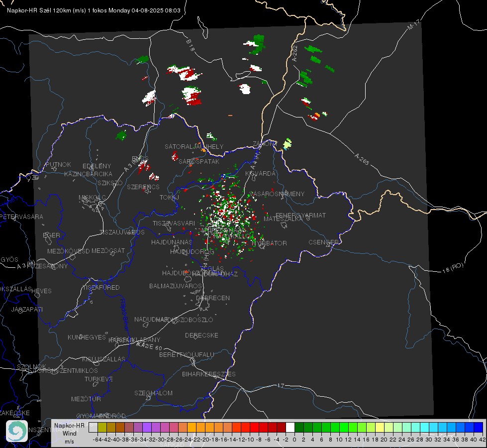Screen dimensions: 487x448
Task: Click the blue Hajdú-Bihar county label
Action: [124, 315]
